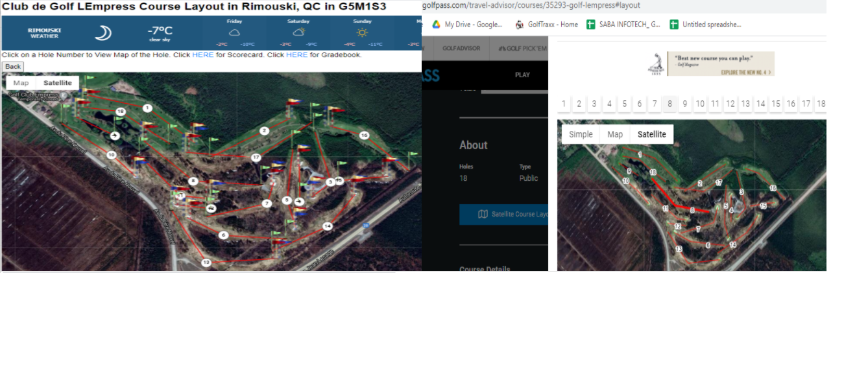Image resolution: width=868 pixels, height=385 pixels.
Task: Click HERE link for Gradebook
Action: click(x=296, y=55)
